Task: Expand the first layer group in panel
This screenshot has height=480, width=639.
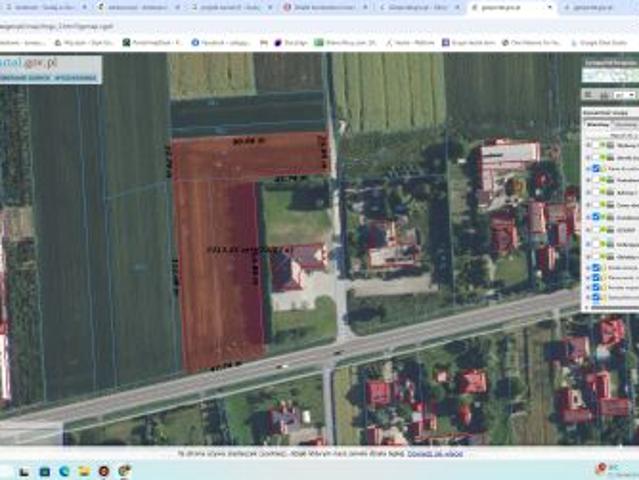Action: point(587,145)
